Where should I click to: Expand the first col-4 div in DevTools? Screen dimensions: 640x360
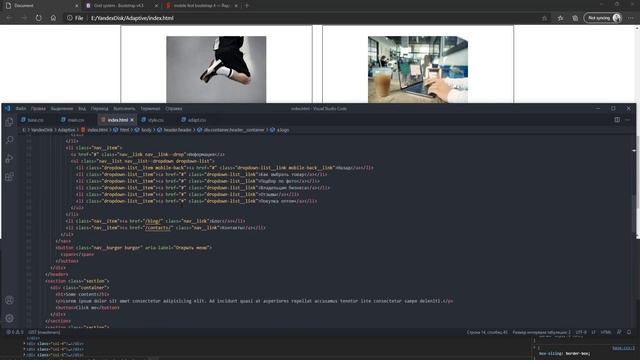24,344
